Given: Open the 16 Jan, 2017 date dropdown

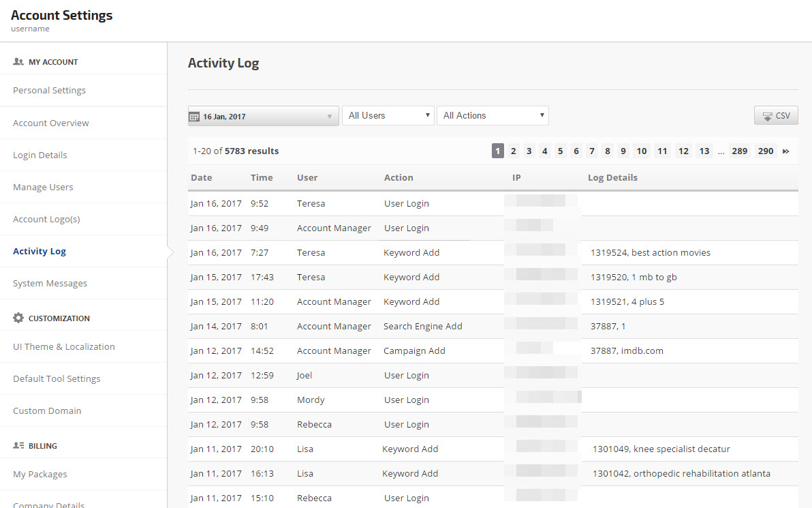Looking at the screenshot, I should 263,116.
